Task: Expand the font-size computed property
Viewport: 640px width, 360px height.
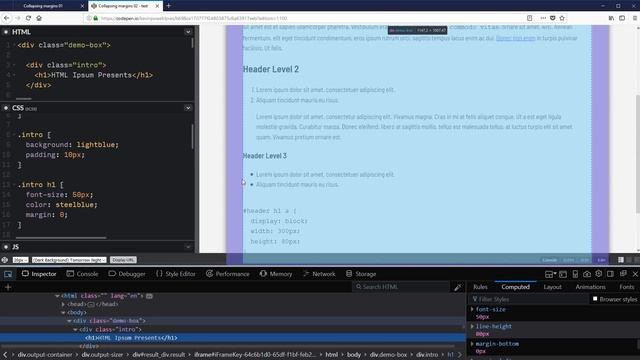Action: [x=472, y=309]
